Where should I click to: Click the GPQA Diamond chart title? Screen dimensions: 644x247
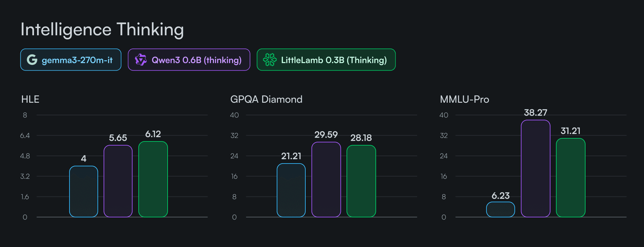pos(266,99)
